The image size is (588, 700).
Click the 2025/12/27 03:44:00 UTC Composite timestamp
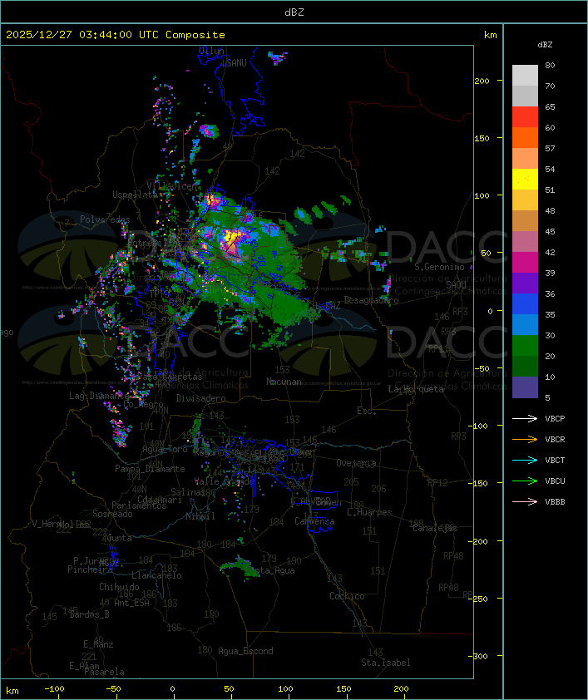tap(116, 34)
